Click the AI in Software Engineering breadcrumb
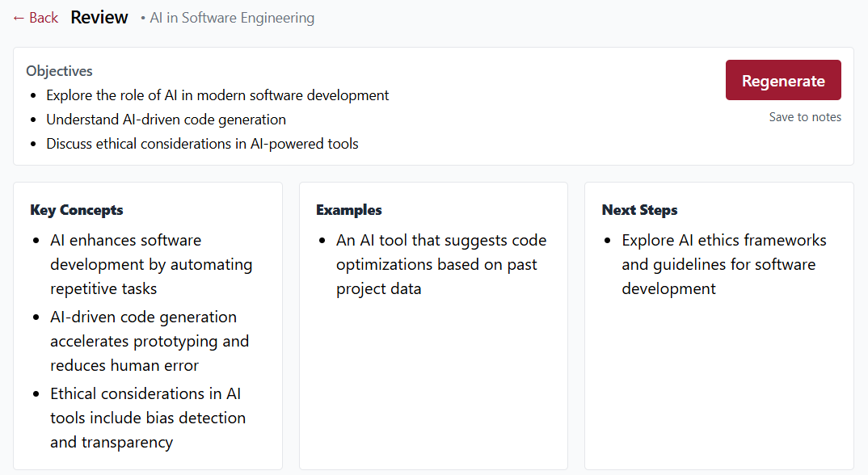 click(x=232, y=18)
